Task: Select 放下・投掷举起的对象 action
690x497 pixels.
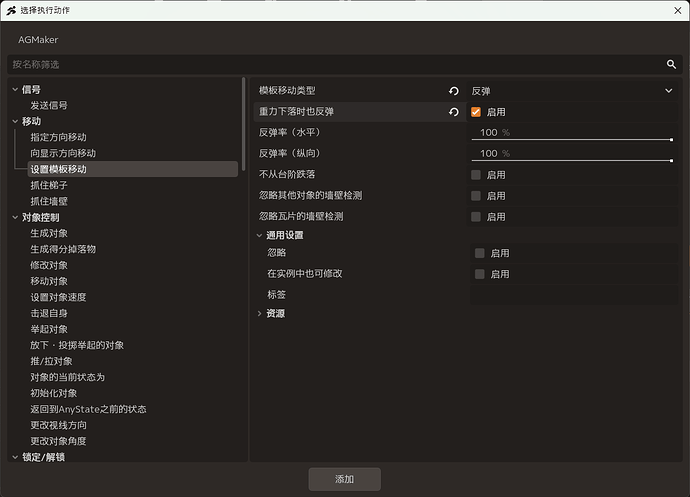Action: pyautogui.click(x=77, y=345)
